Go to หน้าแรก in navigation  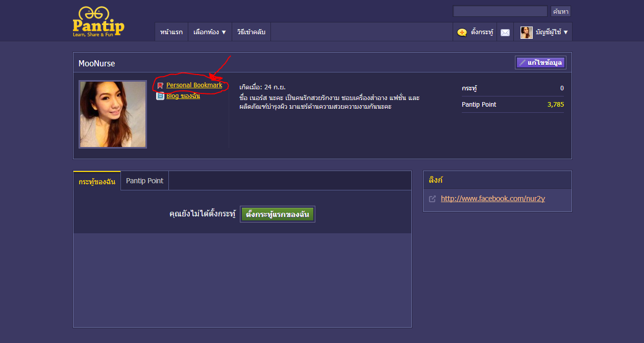coord(171,32)
